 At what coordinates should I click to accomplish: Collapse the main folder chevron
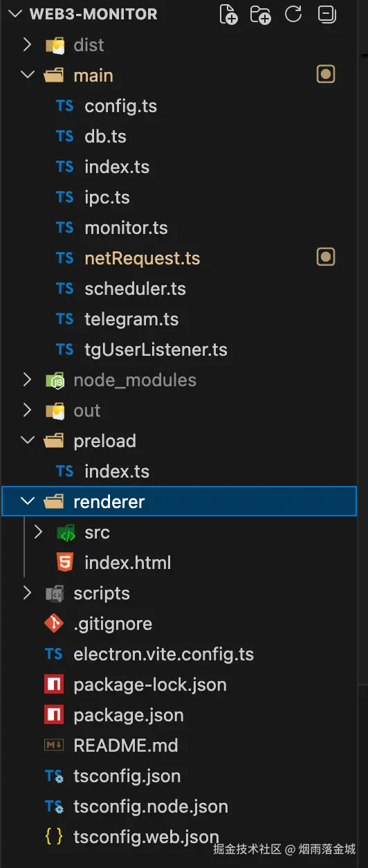(x=27, y=75)
